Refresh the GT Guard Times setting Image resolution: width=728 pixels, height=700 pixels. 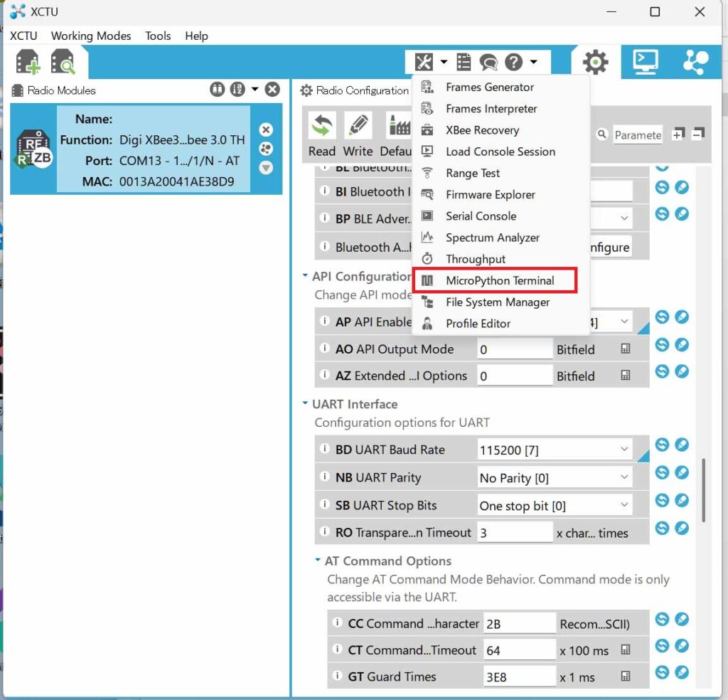click(662, 672)
